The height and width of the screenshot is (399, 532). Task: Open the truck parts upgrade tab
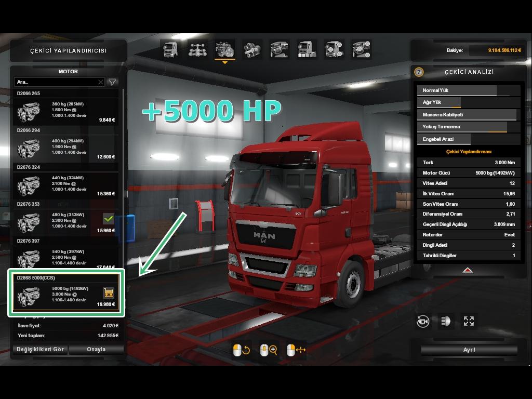(x=334, y=49)
